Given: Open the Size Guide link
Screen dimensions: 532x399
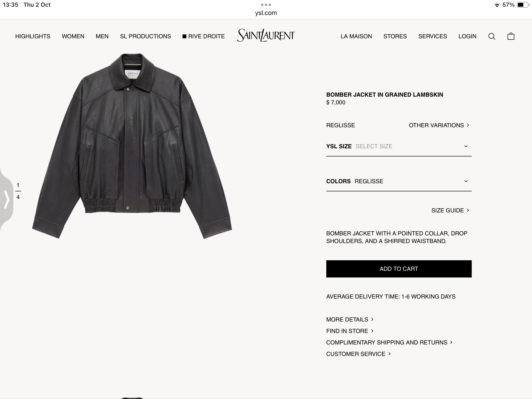Looking at the screenshot, I should tap(450, 211).
